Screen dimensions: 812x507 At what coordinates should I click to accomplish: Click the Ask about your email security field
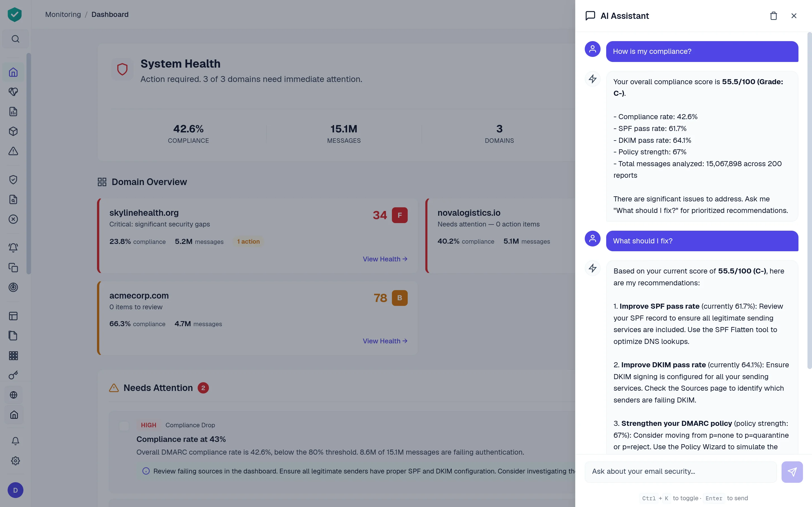coord(681,472)
